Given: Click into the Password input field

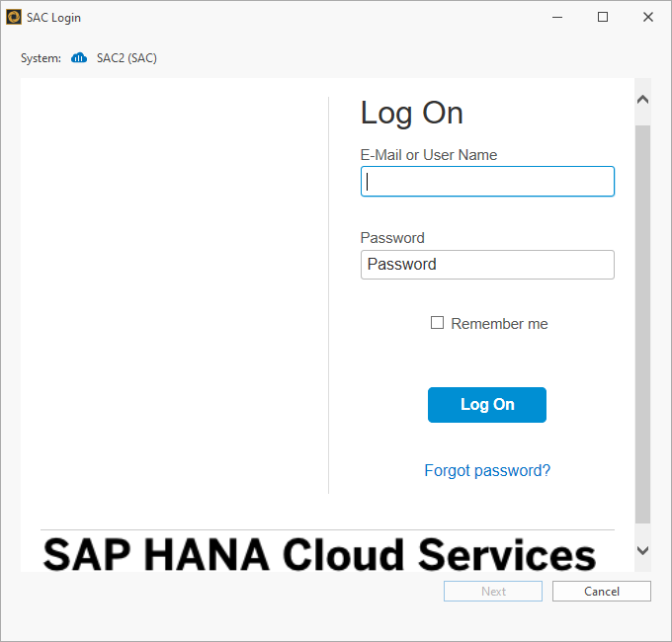Looking at the screenshot, I should (487, 265).
